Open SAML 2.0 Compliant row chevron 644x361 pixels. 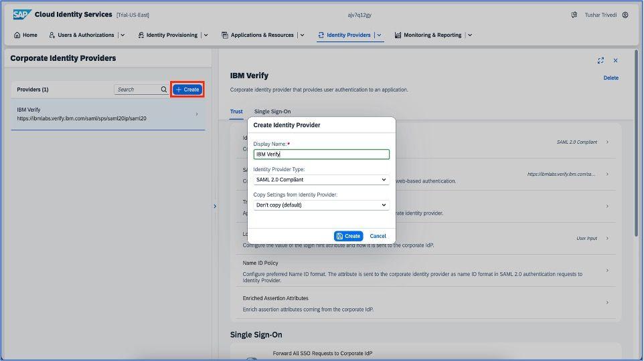(607, 142)
